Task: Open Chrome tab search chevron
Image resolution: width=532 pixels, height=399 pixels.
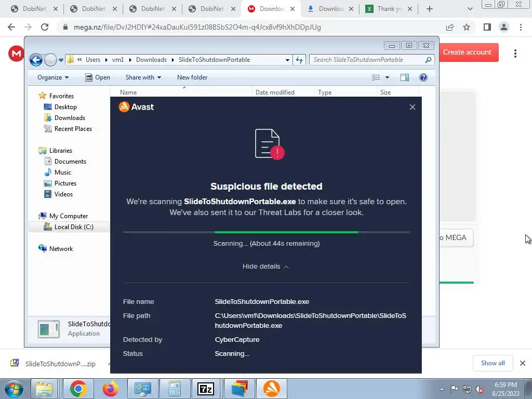Action: pos(470,9)
